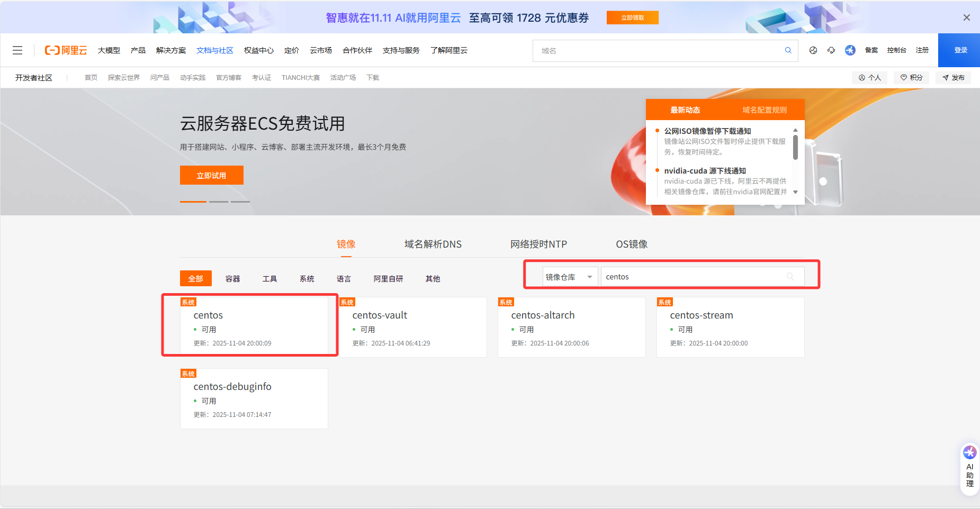This screenshot has height=509, width=980.
Task: Open the 定价 menu
Action: 292,50
